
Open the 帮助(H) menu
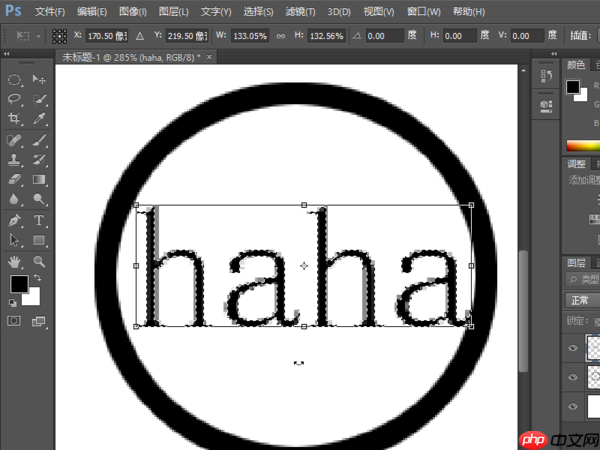pos(469,11)
